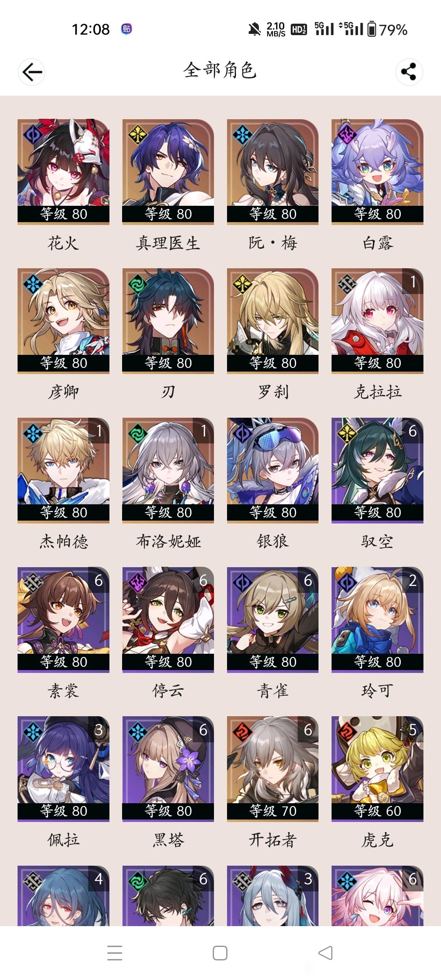Open the share icon at top right

[409, 72]
